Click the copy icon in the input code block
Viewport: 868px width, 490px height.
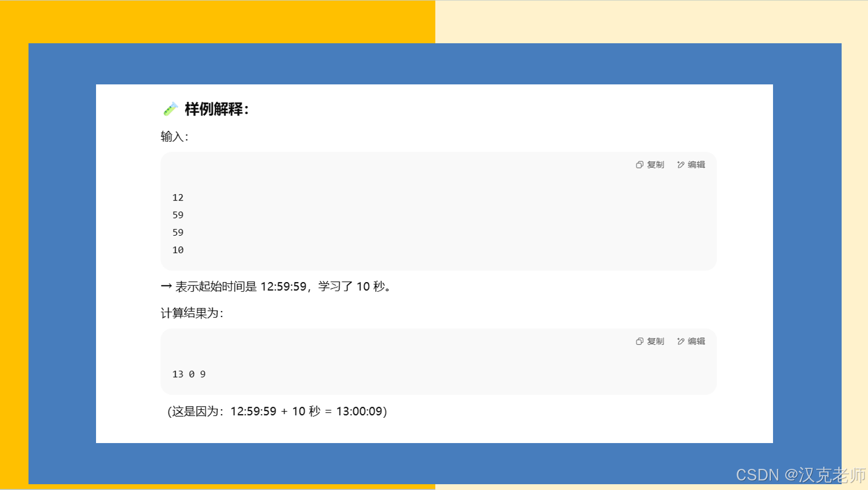point(640,165)
